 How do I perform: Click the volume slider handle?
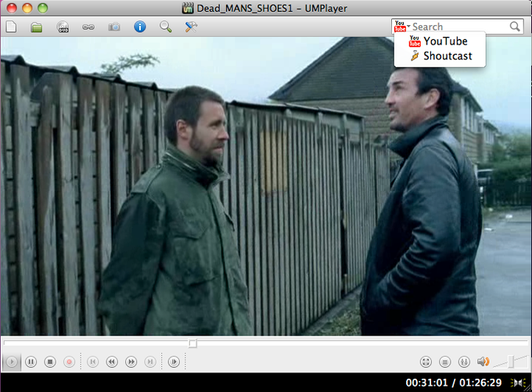[511, 361]
